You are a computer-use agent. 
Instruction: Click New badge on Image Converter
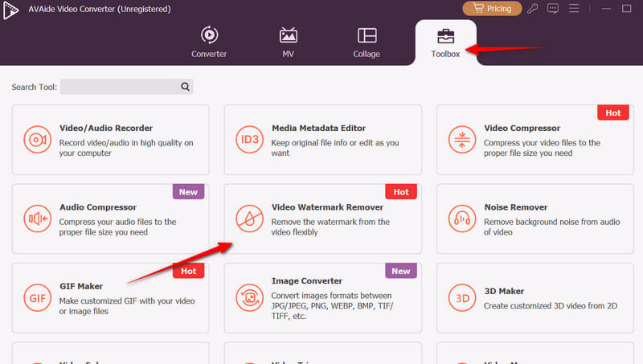[401, 271]
